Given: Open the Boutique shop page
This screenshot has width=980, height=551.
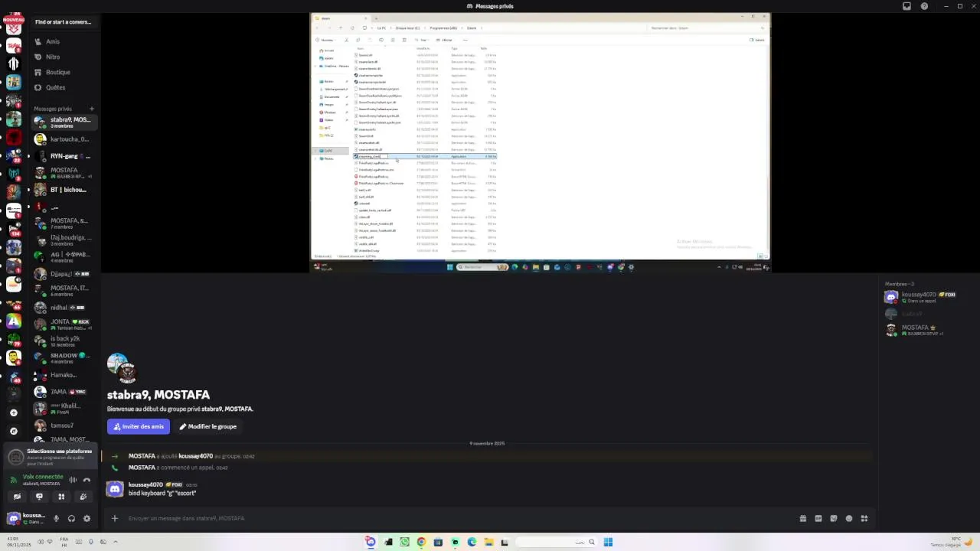Looking at the screenshot, I should coord(64,72).
